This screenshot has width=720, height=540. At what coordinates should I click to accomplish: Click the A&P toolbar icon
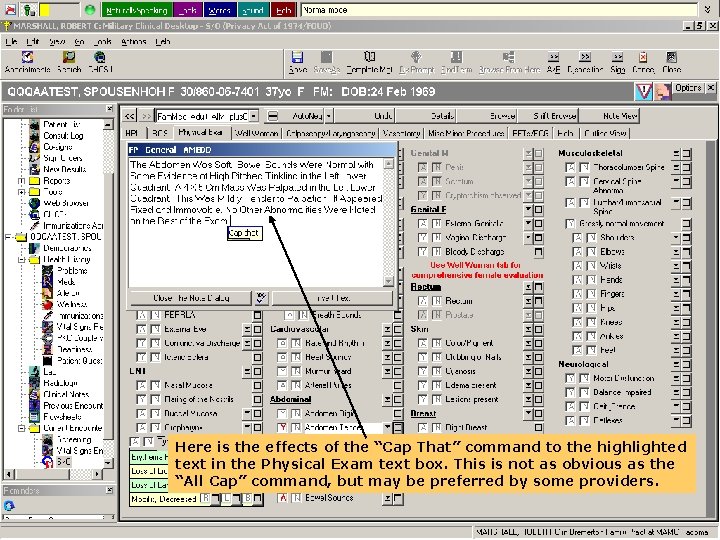[x=553, y=58]
